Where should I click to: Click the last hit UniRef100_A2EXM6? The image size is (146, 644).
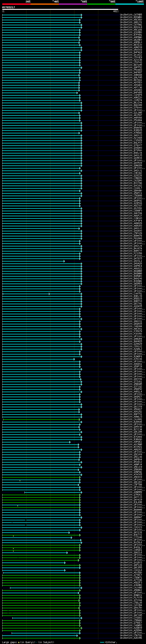pyautogui.click(x=131, y=638)
